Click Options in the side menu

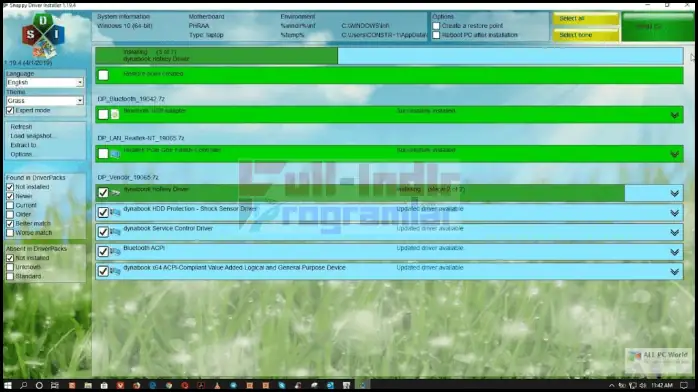pos(21,154)
